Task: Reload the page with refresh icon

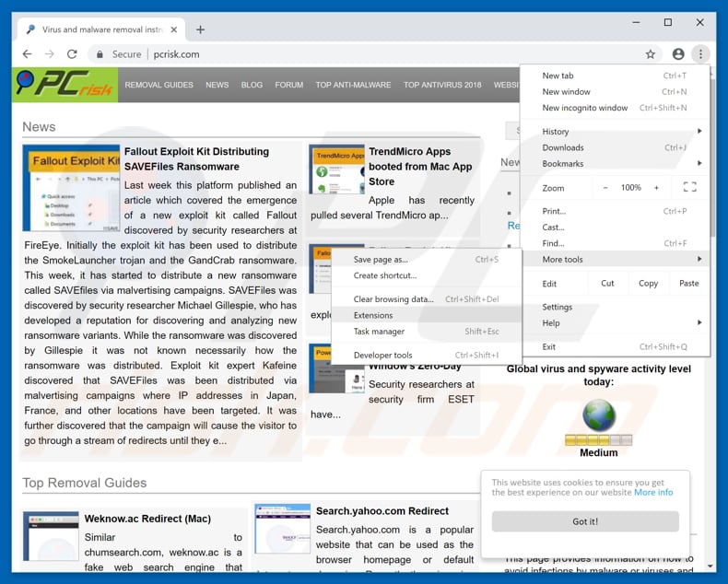Action: (x=72, y=54)
